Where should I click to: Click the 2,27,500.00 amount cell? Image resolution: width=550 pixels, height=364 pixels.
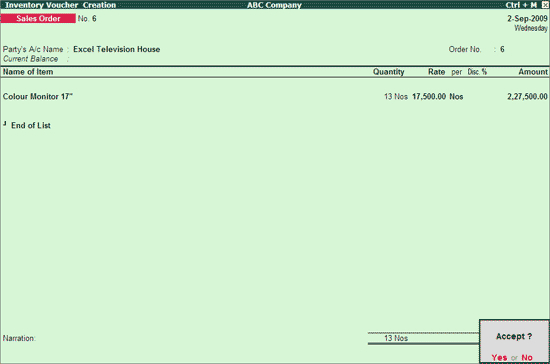click(x=527, y=96)
